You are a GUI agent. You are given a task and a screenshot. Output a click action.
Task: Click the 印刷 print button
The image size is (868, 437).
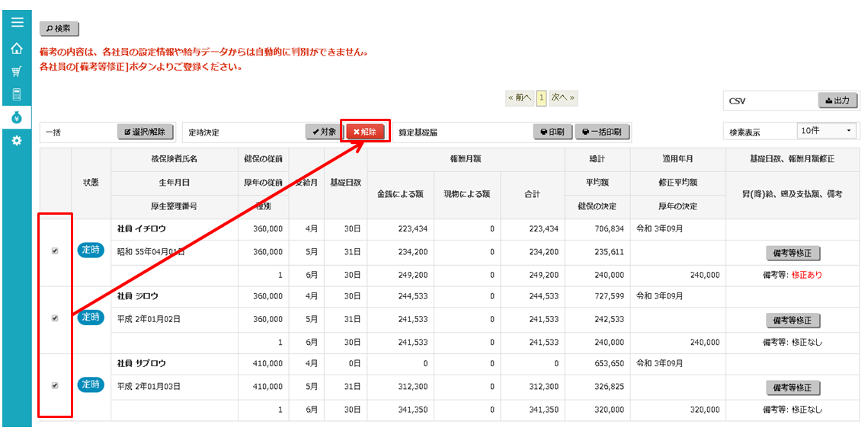click(x=553, y=132)
